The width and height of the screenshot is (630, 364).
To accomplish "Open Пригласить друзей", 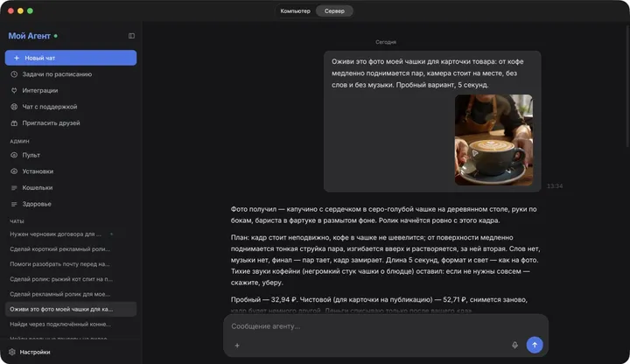I will [71, 123].
